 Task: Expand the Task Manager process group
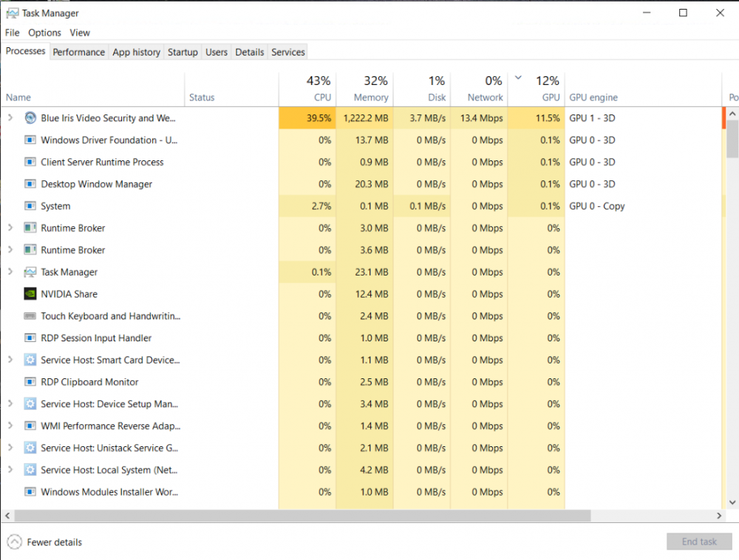(10, 272)
